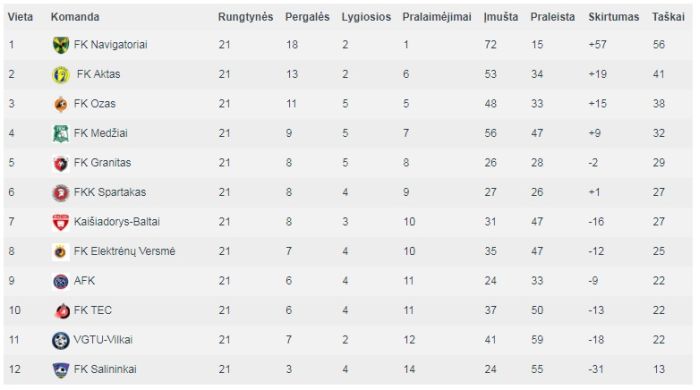This screenshot has height=390, width=700.
Task: Click the VGTU-Vilkai team name
Action: (x=103, y=340)
